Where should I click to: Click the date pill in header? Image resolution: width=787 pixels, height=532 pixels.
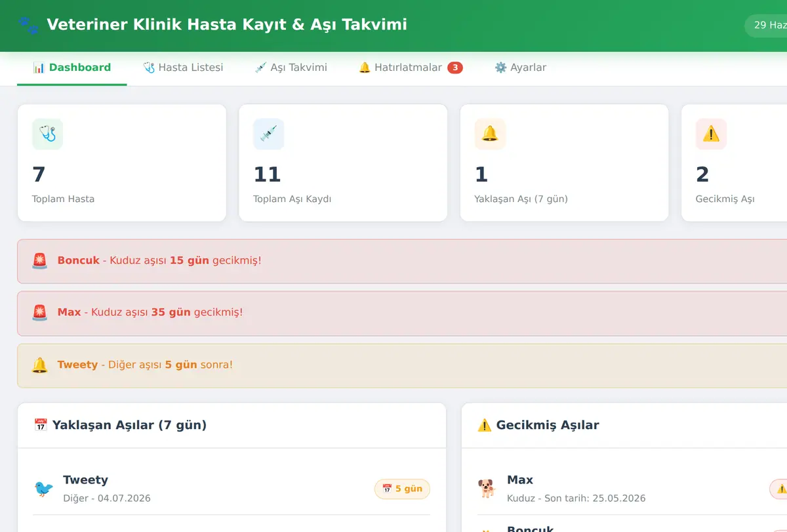coord(766,26)
